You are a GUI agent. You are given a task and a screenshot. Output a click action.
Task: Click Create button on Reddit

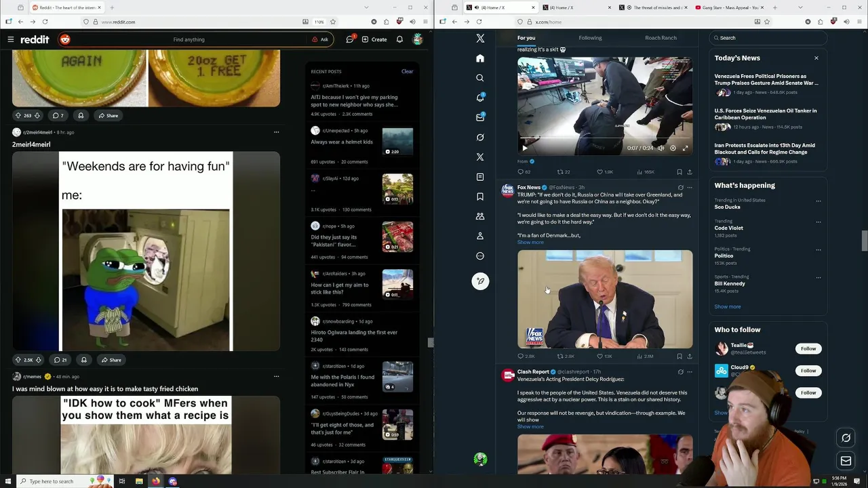click(x=374, y=39)
